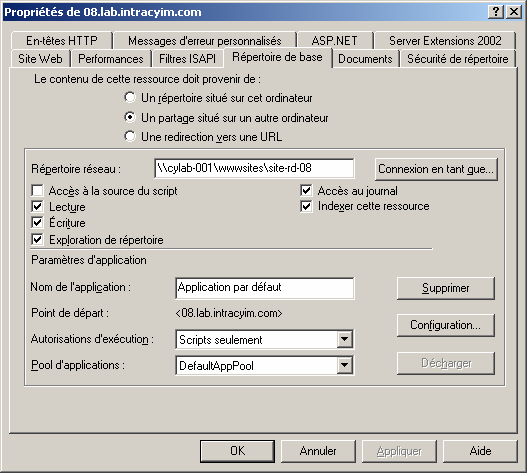Uncheck the Écriture checkbox
Viewport: 527px width, 473px height.
click(37, 223)
